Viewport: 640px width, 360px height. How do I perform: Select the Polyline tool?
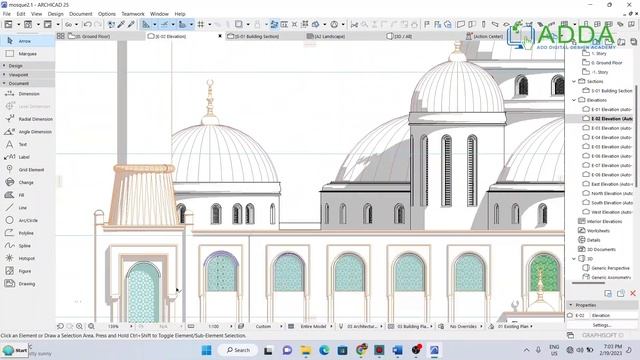(x=27, y=233)
